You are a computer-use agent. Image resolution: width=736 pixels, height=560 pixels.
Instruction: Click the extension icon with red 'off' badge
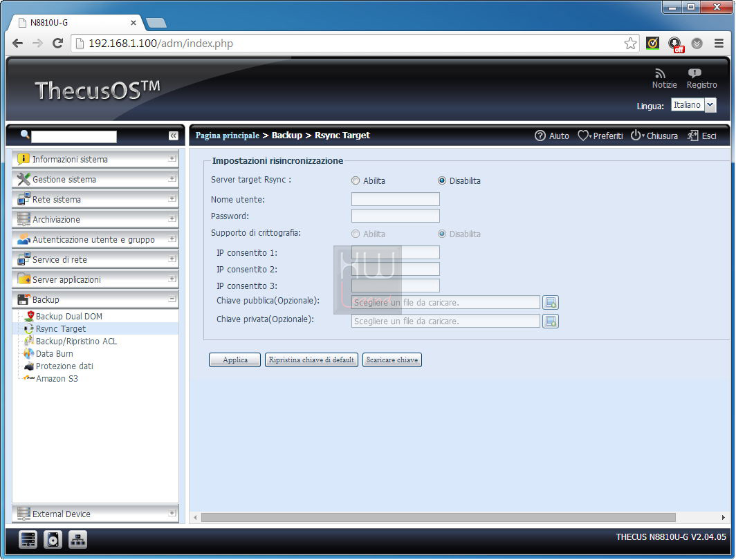[x=676, y=44]
